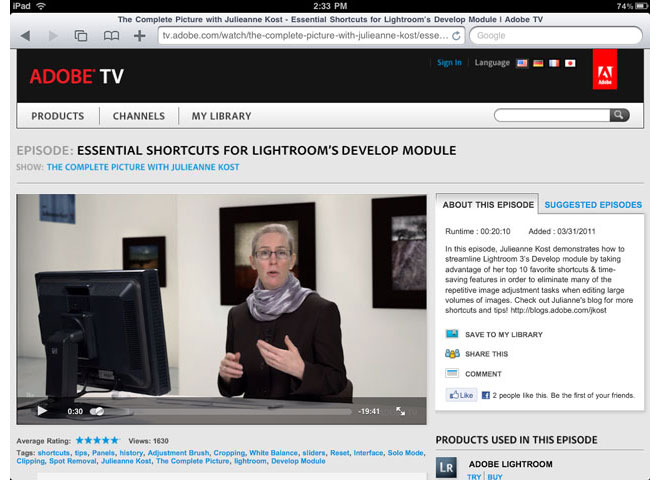The image size is (660, 480).
Task: Open the Products menu
Action: [58, 116]
